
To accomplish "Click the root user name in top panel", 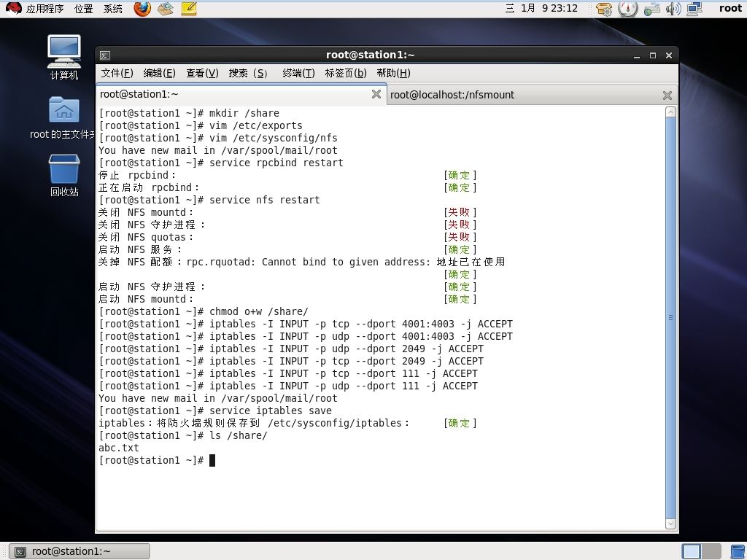I will pos(730,9).
